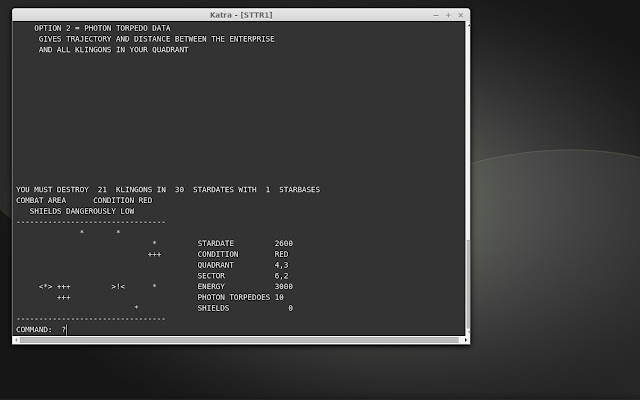Screen dimensions: 640x400
Task: Maximize the Katra window
Action: coord(448,15)
